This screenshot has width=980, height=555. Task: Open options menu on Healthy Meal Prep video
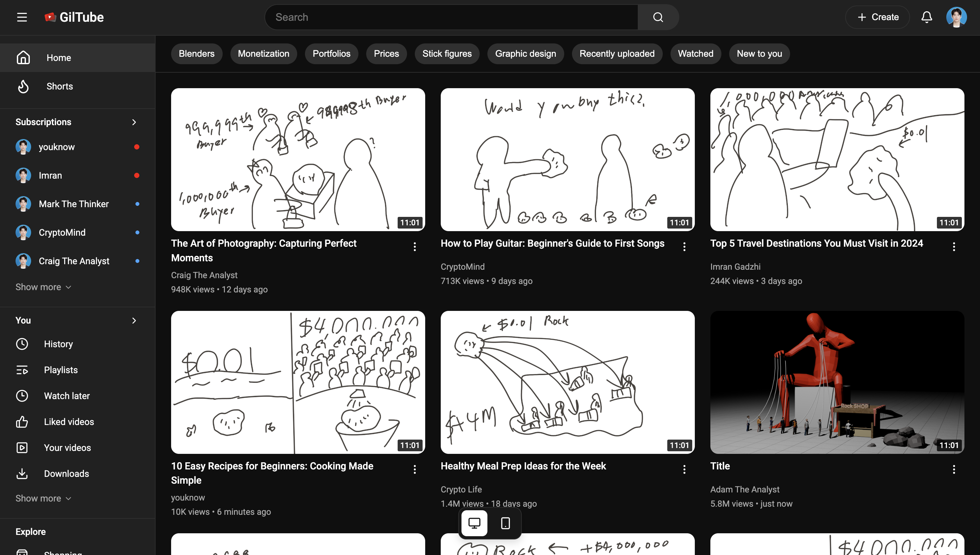(x=684, y=469)
